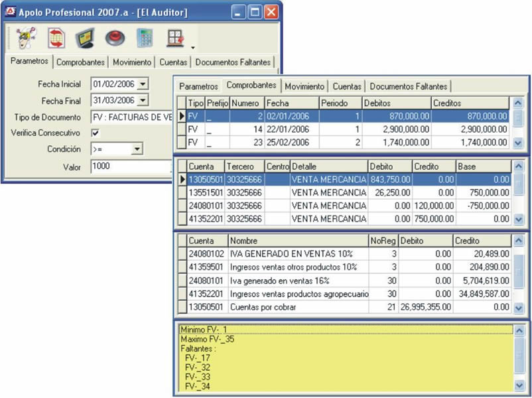Click the Maximo FV-_35 line

click(x=208, y=339)
